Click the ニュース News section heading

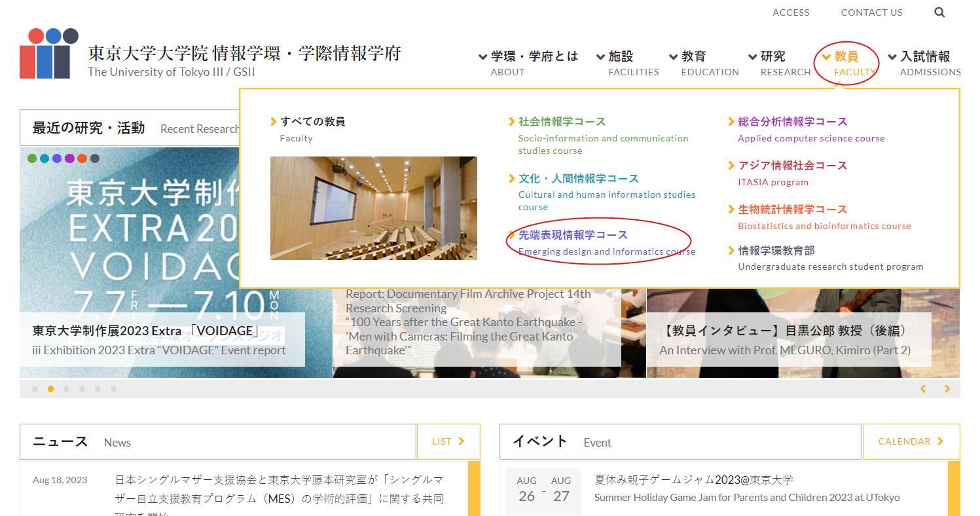(x=82, y=442)
